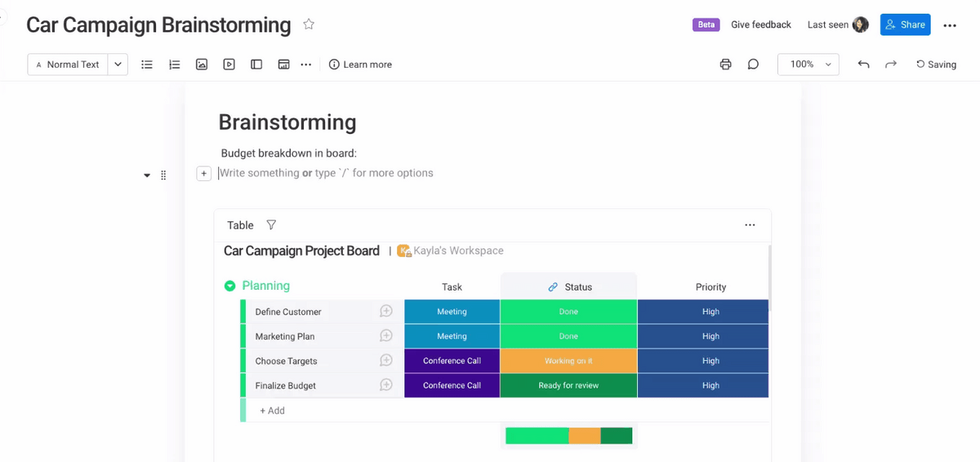Click the layout columns icon in toolbar
The height and width of the screenshot is (462, 980).
tap(256, 64)
